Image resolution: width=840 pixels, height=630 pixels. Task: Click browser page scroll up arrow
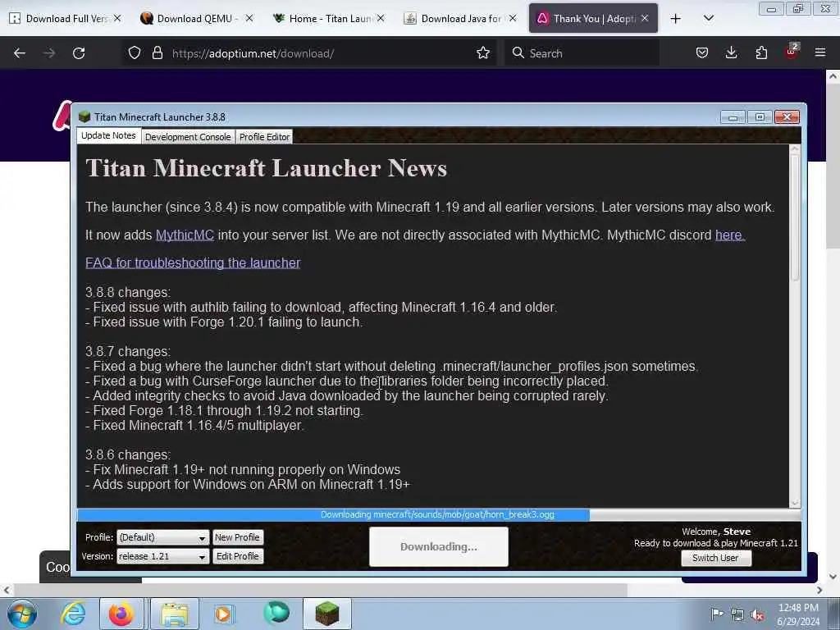coord(833,76)
